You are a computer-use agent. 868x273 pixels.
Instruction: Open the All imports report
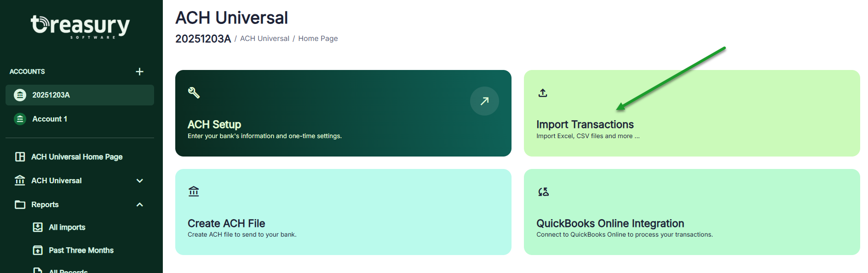(67, 227)
